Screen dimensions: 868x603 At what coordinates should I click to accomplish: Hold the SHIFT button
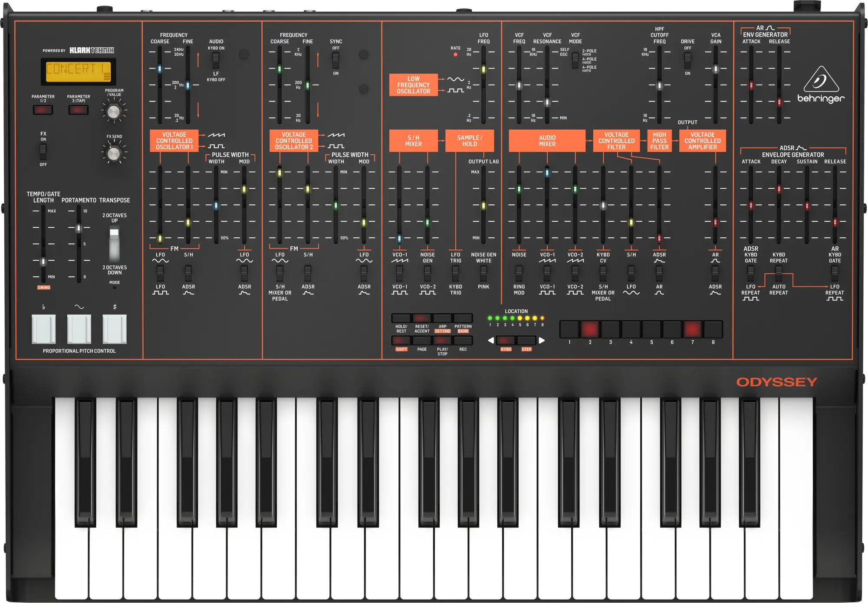401,341
